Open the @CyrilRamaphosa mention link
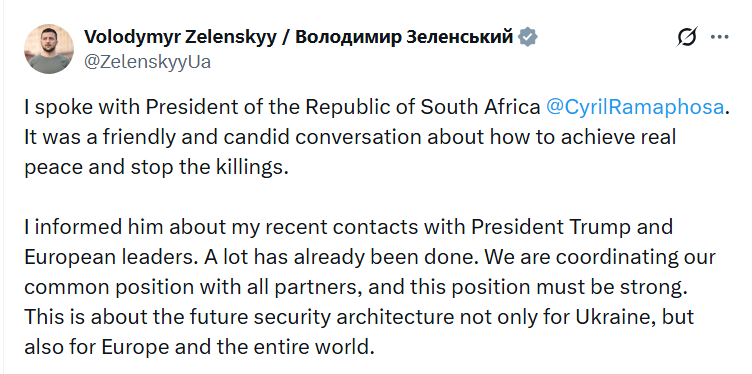The width and height of the screenshot is (752, 374). [634, 107]
